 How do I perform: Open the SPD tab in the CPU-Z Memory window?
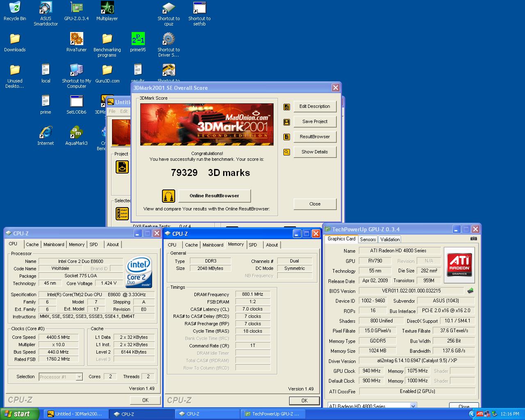click(x=253, y=245)
